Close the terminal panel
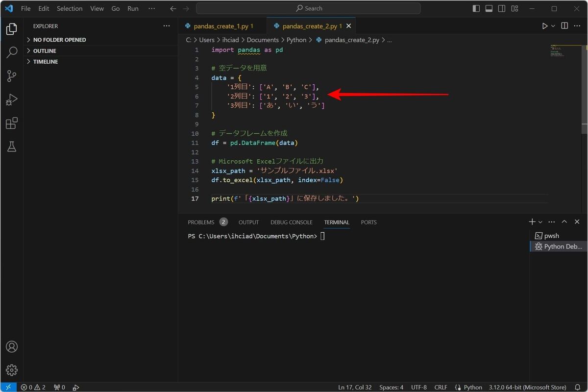 [577, 222]
